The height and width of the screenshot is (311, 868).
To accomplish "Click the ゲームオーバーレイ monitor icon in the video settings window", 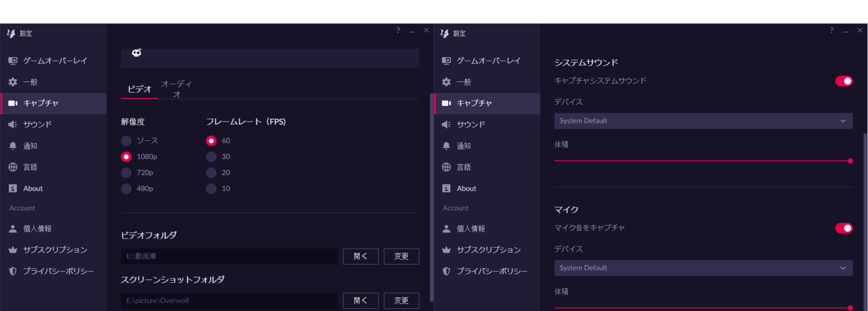I will click(13, 61).
